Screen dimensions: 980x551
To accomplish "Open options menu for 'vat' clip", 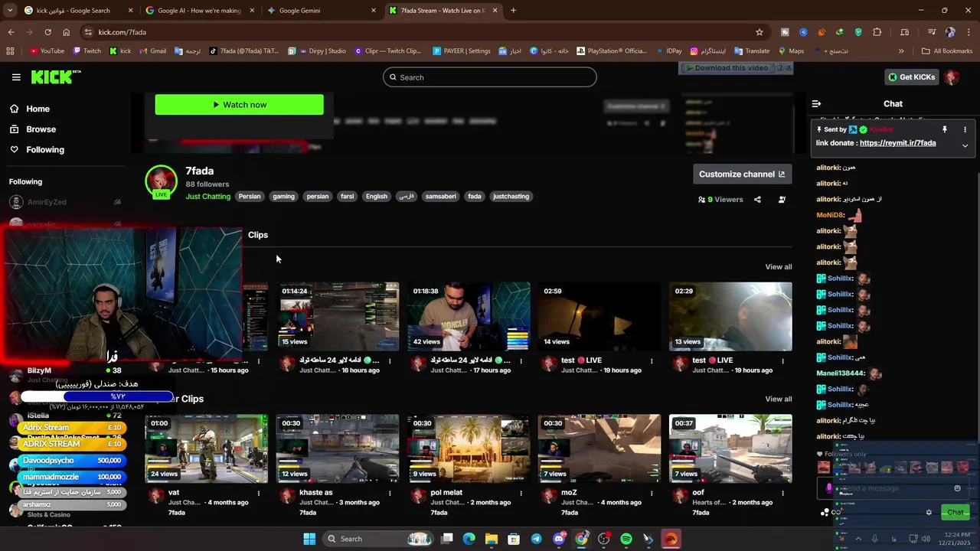I will [x=259, y=494].
